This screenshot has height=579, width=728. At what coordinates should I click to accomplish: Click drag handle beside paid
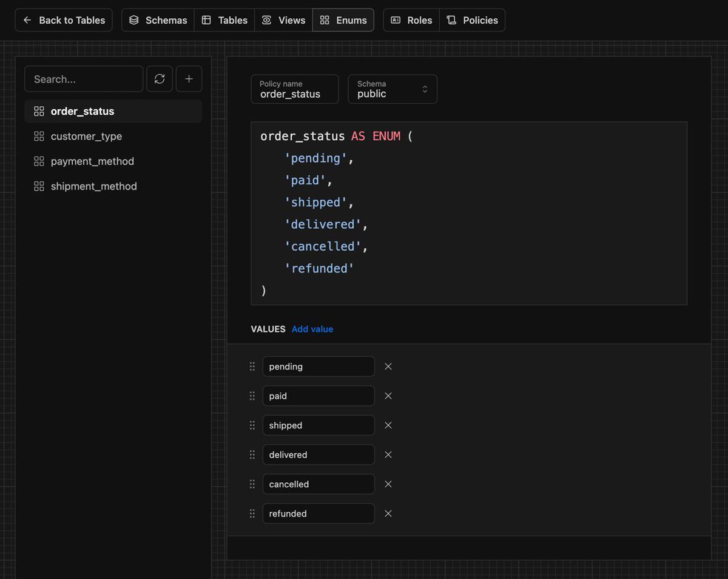[x=252, y=396]
